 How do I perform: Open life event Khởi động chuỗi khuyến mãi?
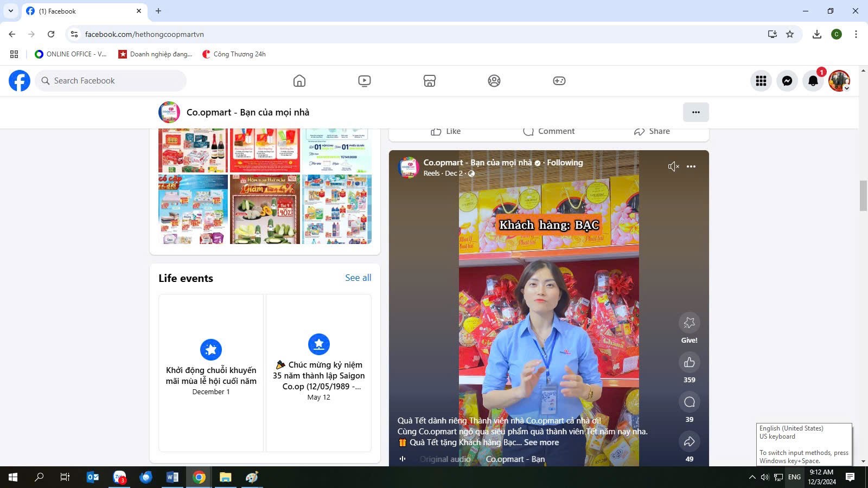point(211,373)
